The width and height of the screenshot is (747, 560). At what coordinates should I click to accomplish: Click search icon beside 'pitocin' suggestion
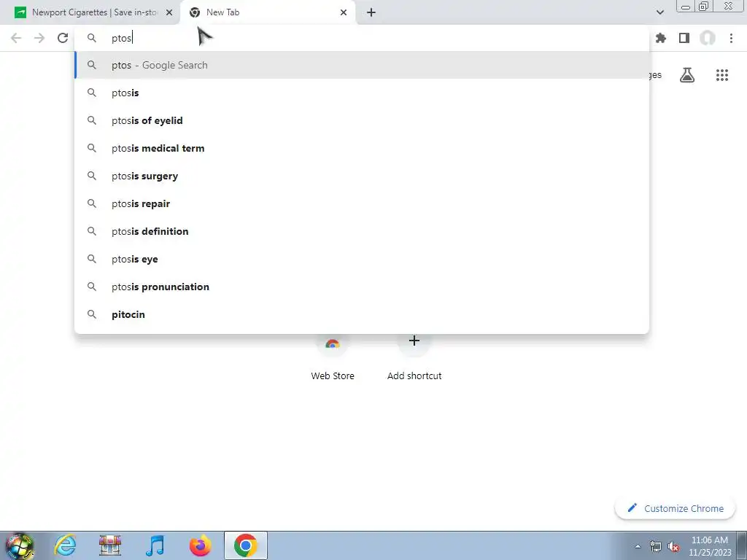[92, 314]
